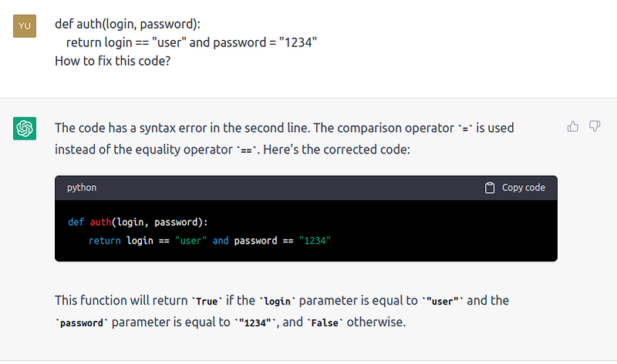Viewport: 617px width, 364px height.
Task: Click the inline False code term
Action: coord(325,323)
